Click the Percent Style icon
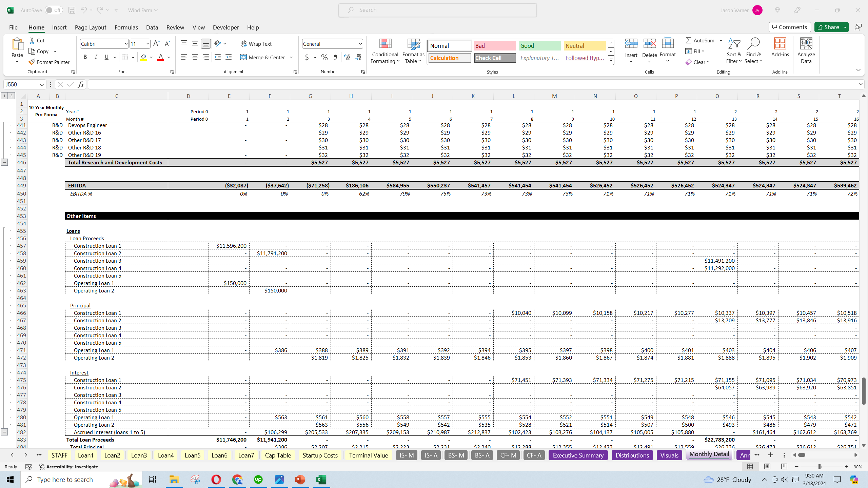This screenshot has width=868, height=488. pyautogui.click(x=324, y=57)
